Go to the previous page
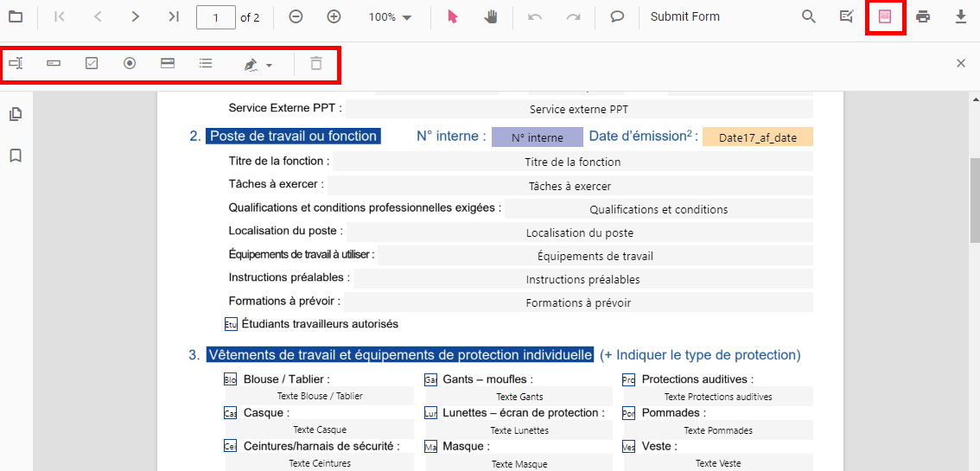The height and width of the screenshot is (471, 980). [x=98, y=17]
